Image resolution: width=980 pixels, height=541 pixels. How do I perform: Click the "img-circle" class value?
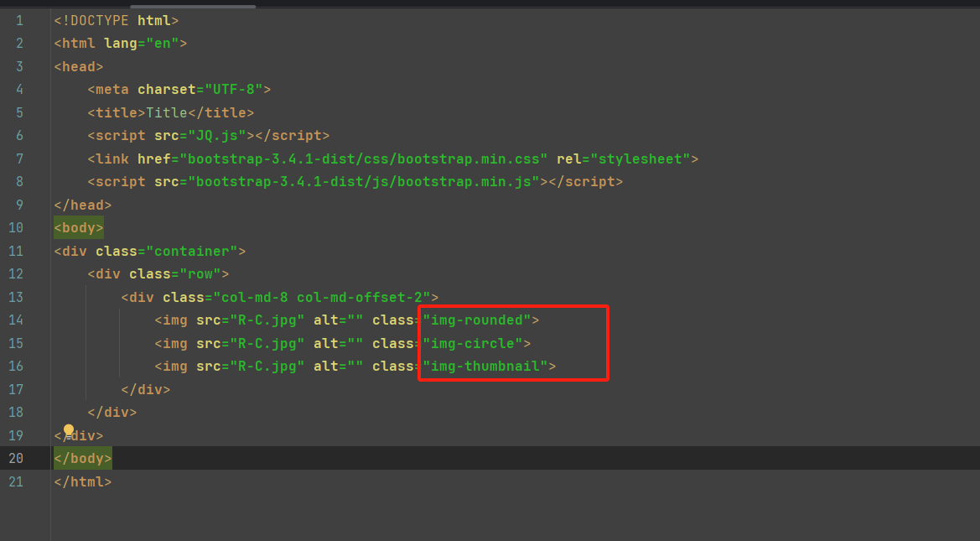tap(473, 343)
